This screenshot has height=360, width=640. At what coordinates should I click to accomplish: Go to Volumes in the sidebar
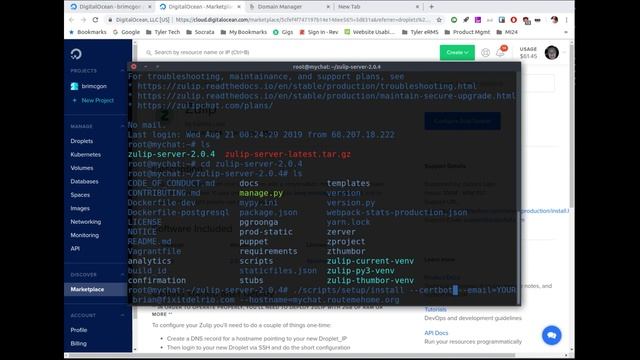82,168
